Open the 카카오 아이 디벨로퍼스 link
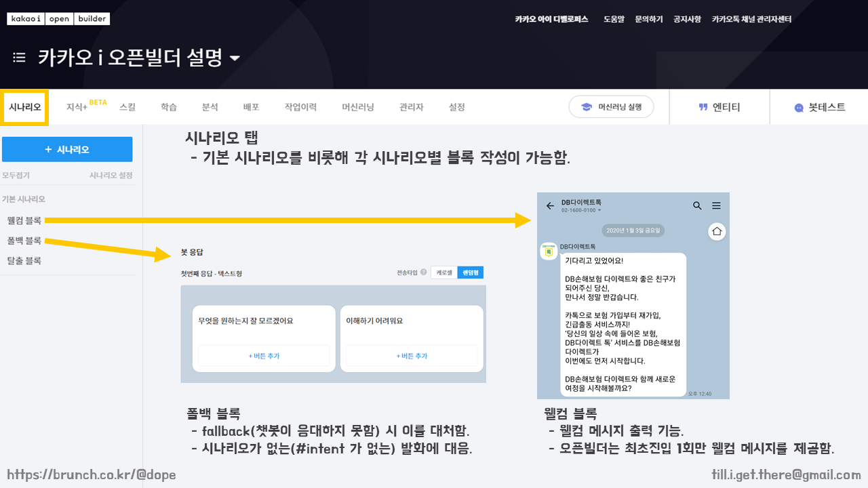The image size is (868, 488). point(551,20)
